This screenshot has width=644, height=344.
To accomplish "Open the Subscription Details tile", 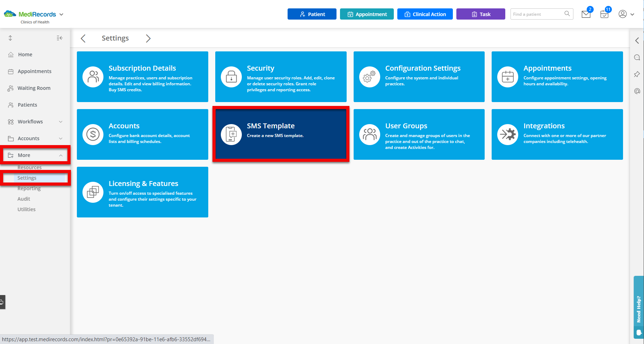I will [143, 77].
